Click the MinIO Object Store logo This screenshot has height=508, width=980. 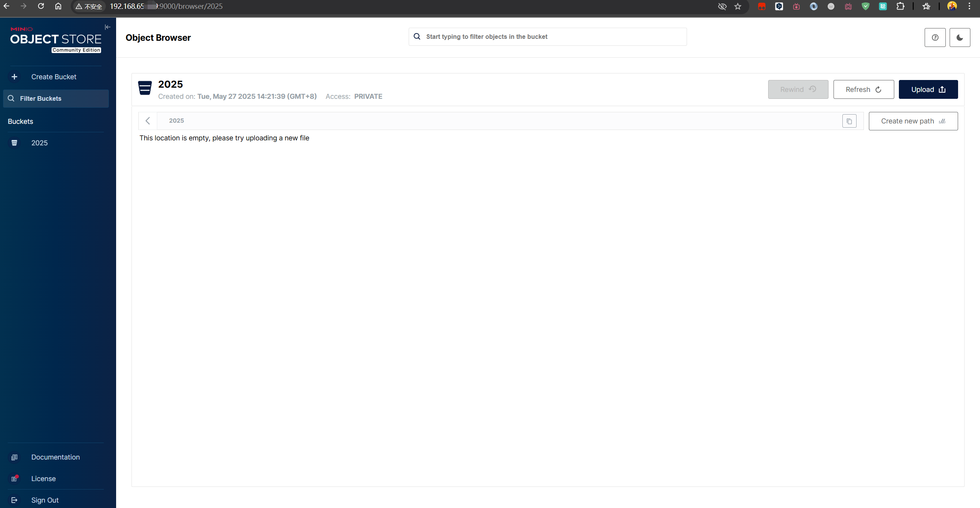tap(56, 40)
